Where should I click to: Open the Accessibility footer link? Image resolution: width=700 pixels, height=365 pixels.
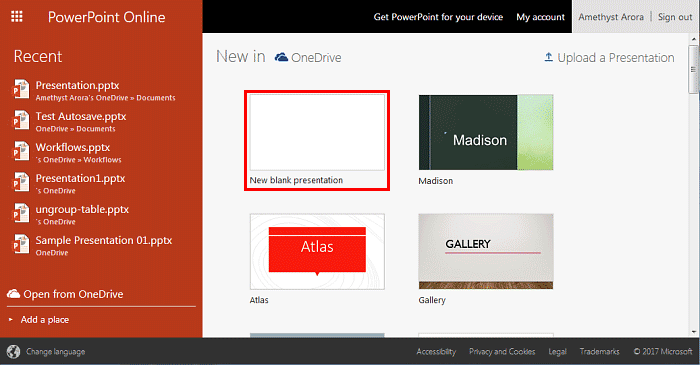(436, 352)
